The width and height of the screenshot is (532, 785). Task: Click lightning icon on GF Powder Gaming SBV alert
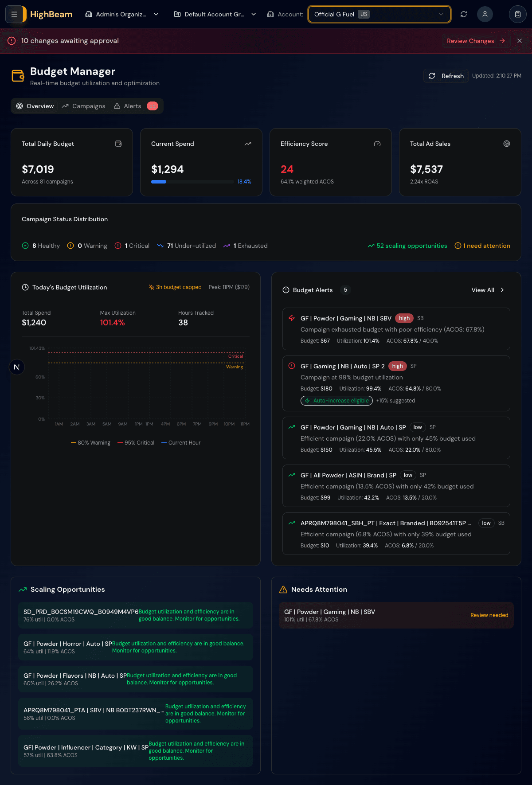(x=292, y=318)
